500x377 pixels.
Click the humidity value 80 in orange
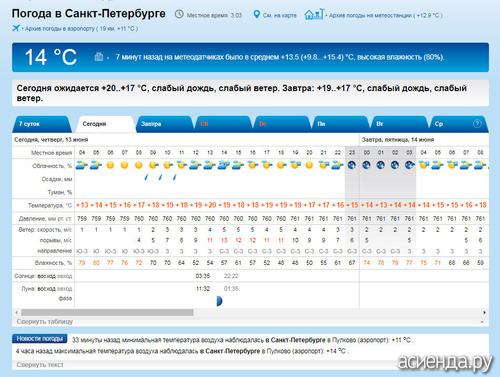coord(96,263)
